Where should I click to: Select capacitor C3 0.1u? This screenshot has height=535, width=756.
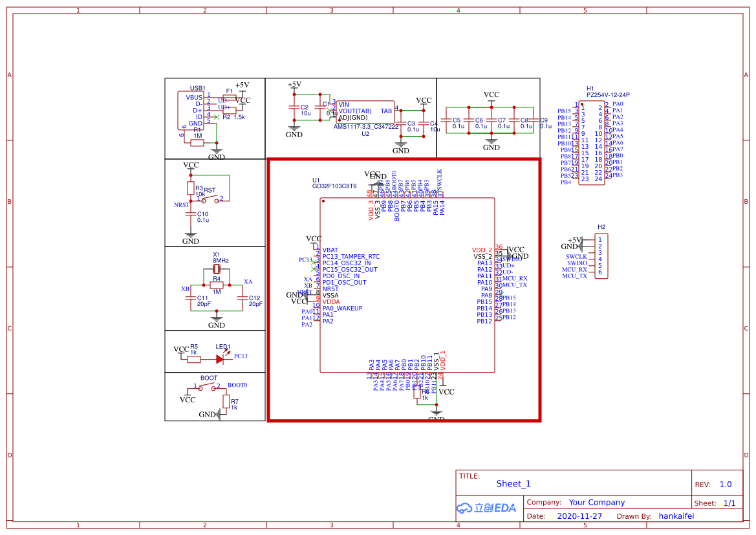click(x=401, y=124)
